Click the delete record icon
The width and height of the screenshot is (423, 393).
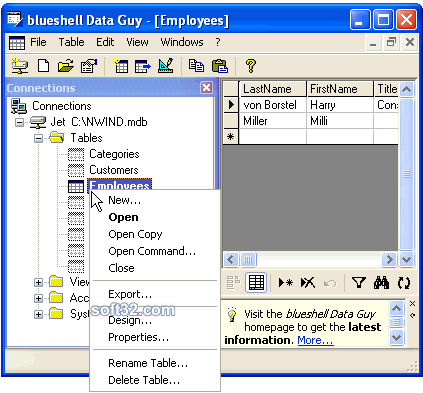308,283
